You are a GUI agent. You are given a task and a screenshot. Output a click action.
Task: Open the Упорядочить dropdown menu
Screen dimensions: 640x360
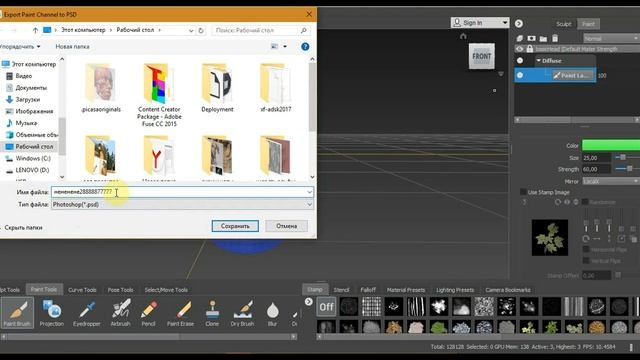(20, 47)
